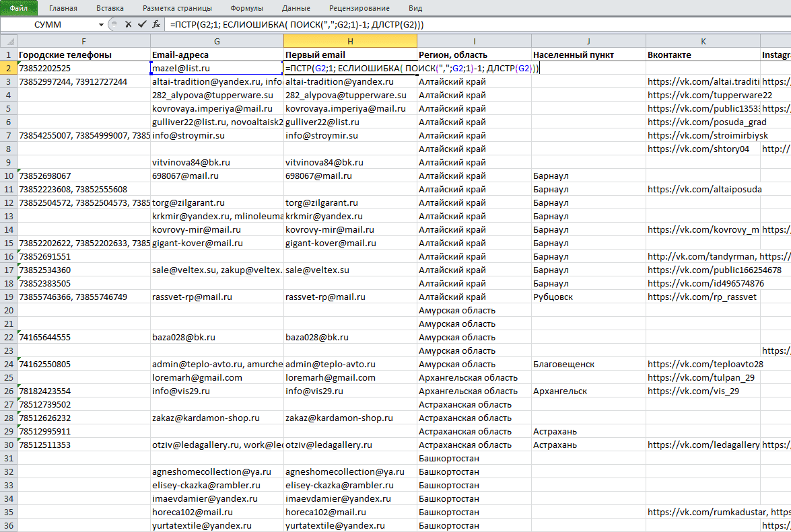
Task: Select row 20 header
Action: [9, 310]
